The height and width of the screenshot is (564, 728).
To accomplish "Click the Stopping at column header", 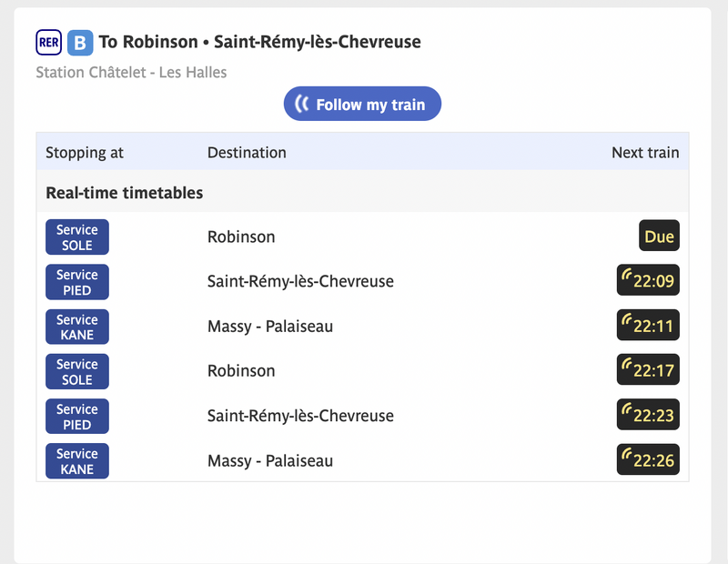I will coord(85,153).
